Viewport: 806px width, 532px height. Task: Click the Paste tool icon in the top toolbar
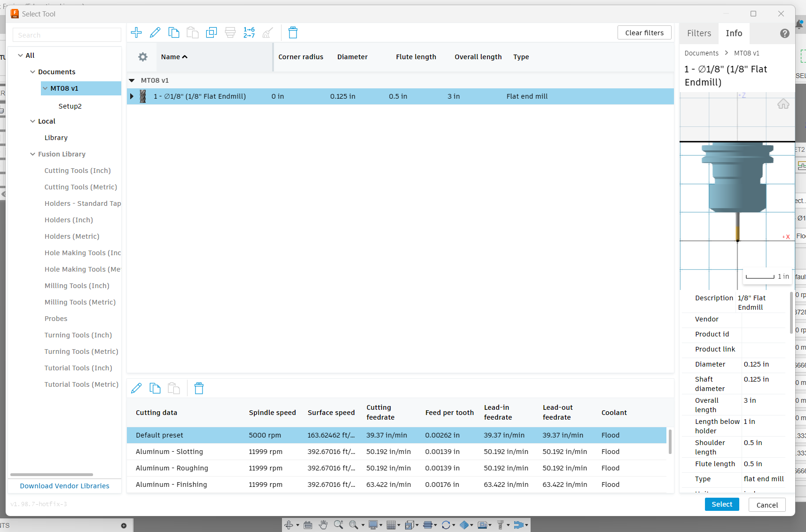tap(193, 32)
